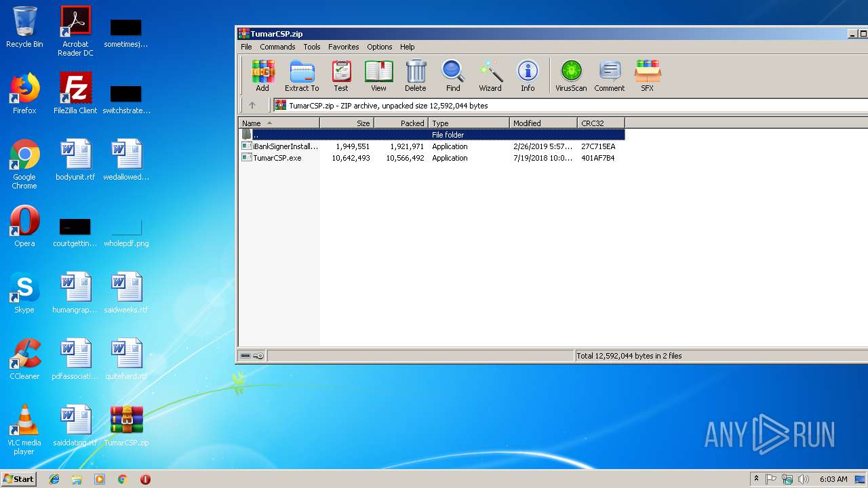This screenshot has height=488, width=868.
Task: Select the iBankSignerInstall file row
Action: pyautogui.click(x=432, y=146)
